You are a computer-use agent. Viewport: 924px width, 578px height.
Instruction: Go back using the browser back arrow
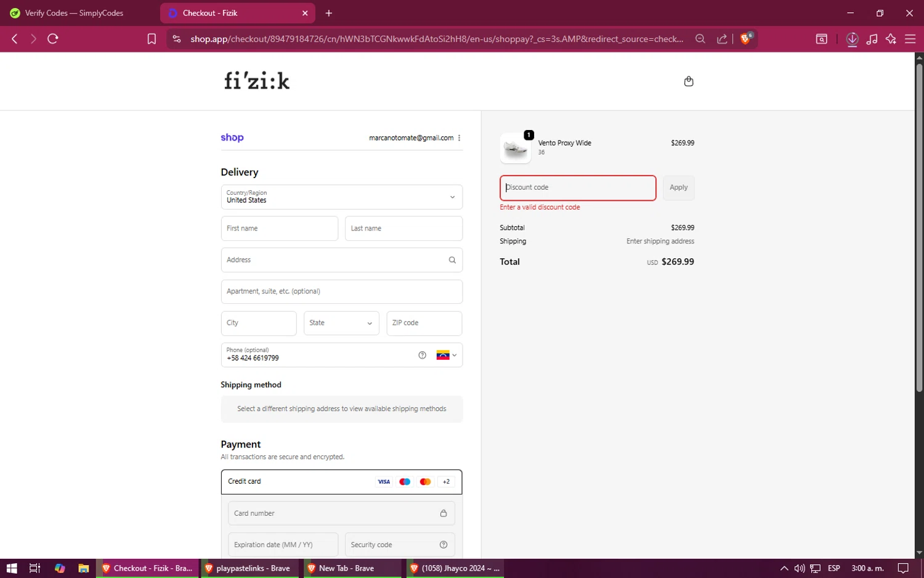pos(15,39)
